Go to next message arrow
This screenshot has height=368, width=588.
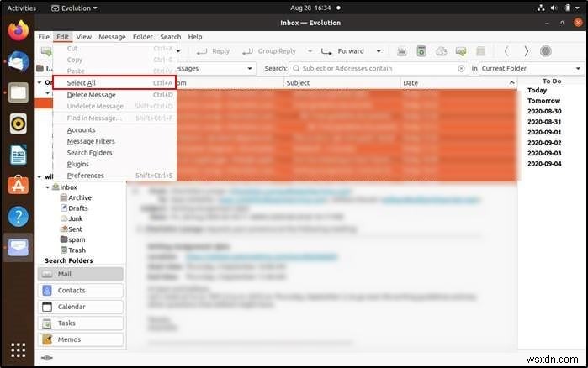[526, 51]
